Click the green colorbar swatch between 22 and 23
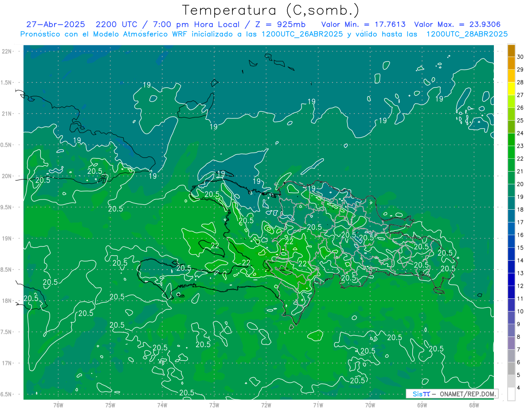The image size is (532, 411). pos(511,152)
